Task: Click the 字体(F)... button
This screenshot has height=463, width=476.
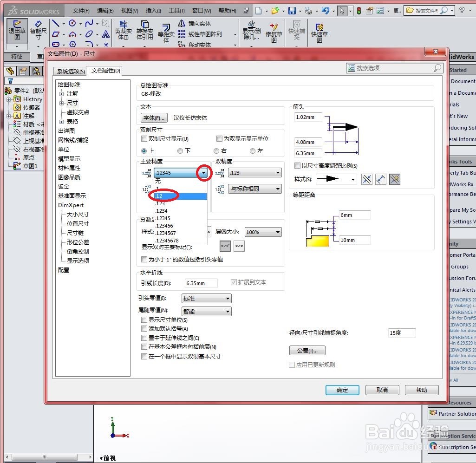Action: pos(154,118)
